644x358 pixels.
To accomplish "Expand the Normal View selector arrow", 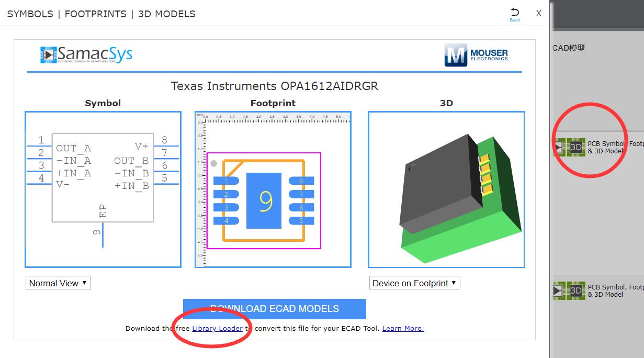I will click(85, 283).
